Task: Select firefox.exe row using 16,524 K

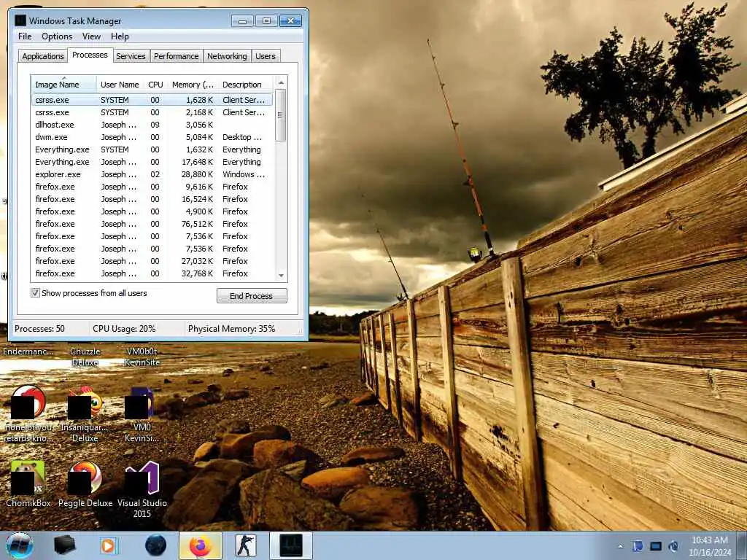Action: coord(152,199)
